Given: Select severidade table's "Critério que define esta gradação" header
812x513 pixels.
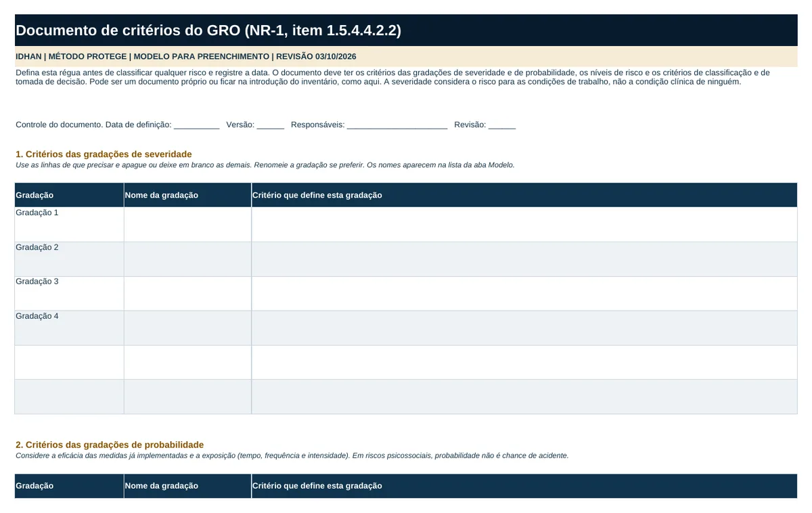Looking at the screenshot, I should (x=524, y=195).
